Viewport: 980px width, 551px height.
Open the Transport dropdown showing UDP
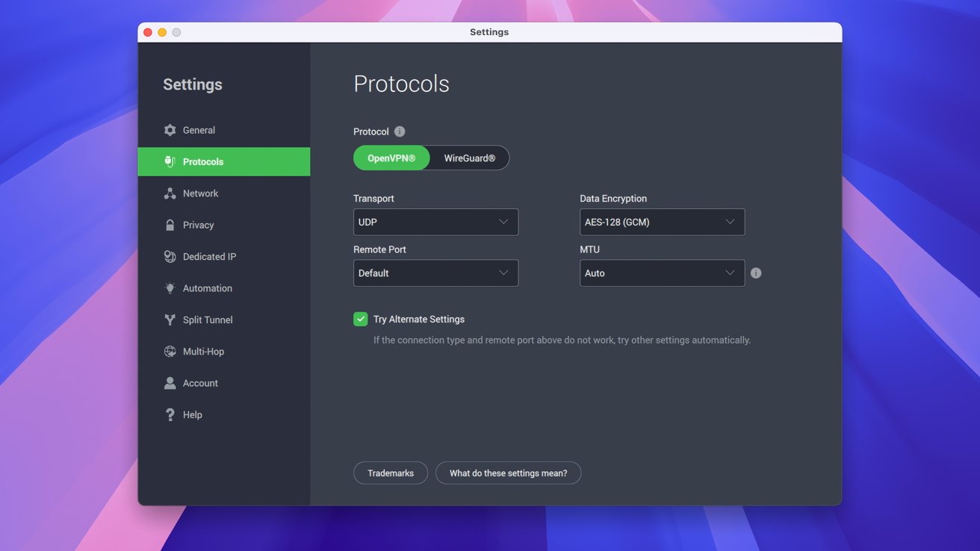435,222
